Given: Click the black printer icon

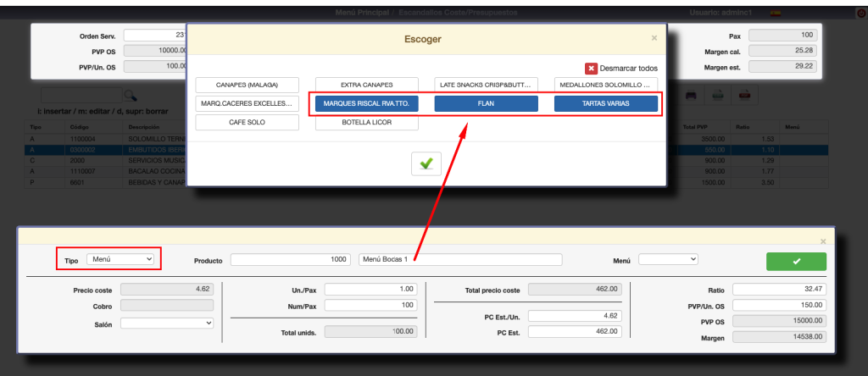Looking at the screenshot, I should [x=691, y=95].
